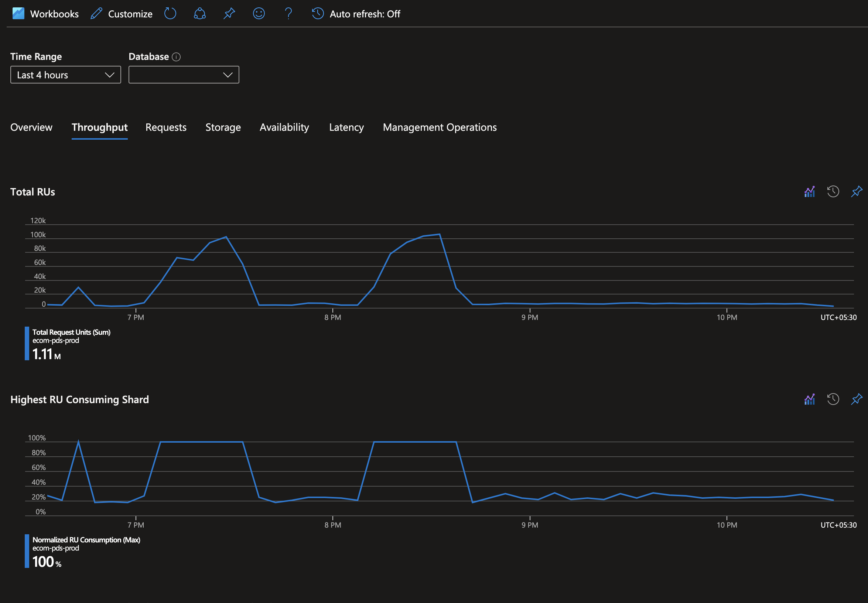Image resolution: width=868 pixels, height=603 pixels.
Task: Click the smiley feedback icon
Action: point(259,14)
